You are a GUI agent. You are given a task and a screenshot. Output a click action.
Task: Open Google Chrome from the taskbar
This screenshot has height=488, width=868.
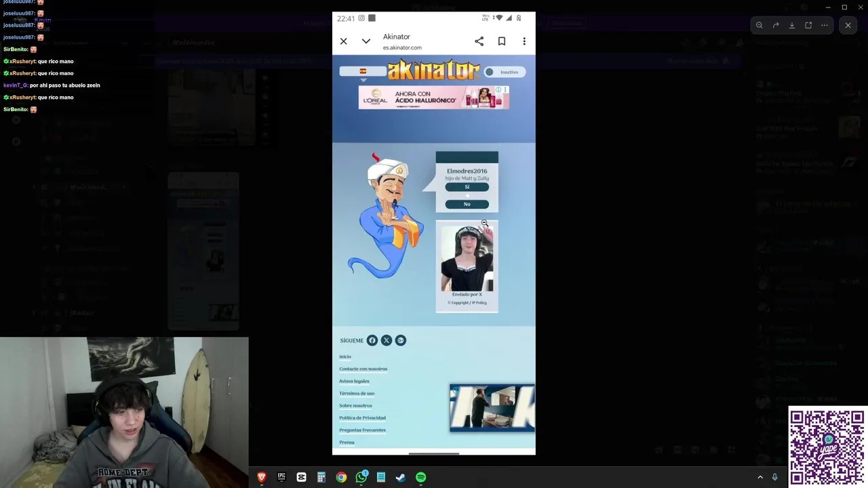click(x=341, y=477)
